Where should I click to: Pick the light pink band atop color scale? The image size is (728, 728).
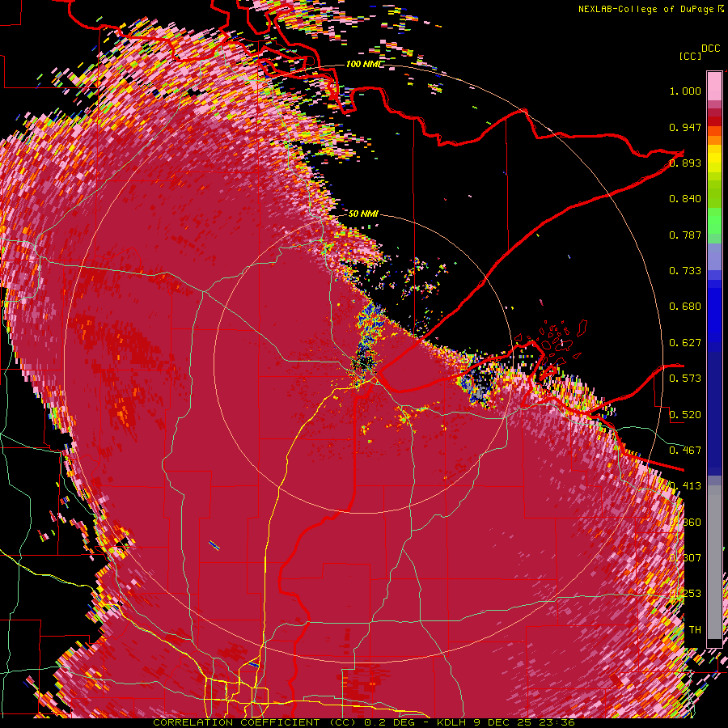pos(714,86)
